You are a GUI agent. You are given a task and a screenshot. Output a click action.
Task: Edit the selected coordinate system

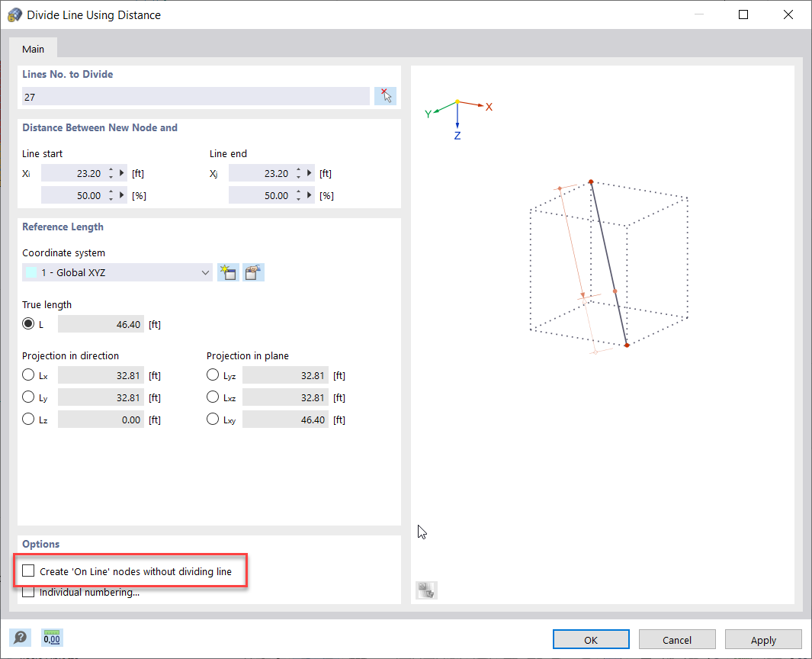[252, 272]
